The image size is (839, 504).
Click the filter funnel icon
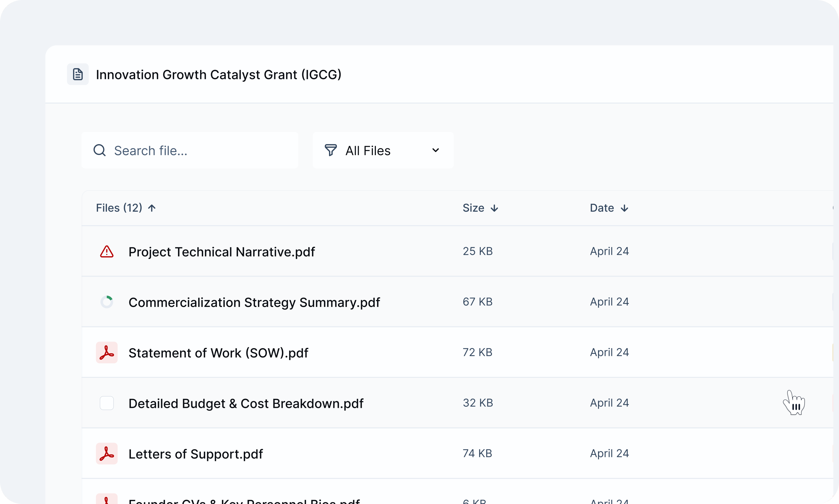pyautogui.click(x=331, y=150)
